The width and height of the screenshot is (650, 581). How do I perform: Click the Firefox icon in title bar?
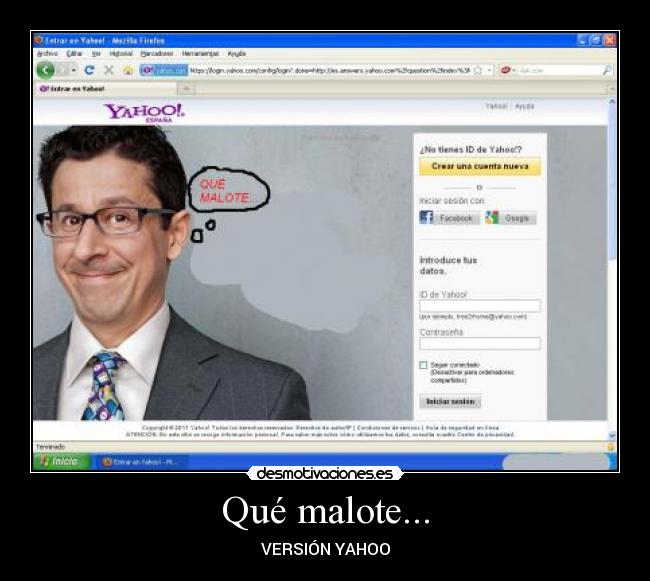coord(39,40)
